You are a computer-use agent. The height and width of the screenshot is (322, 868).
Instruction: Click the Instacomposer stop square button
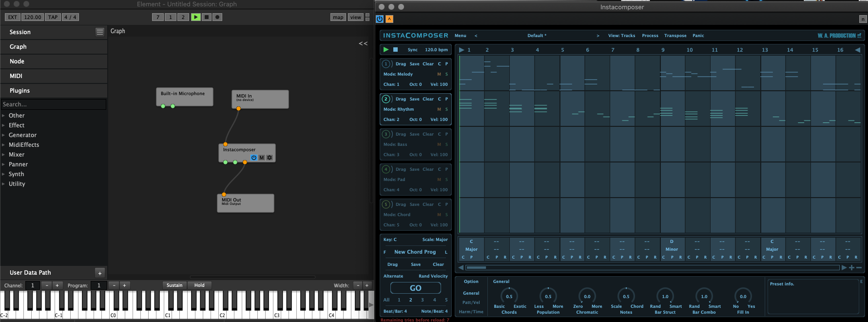coord(396,50)
